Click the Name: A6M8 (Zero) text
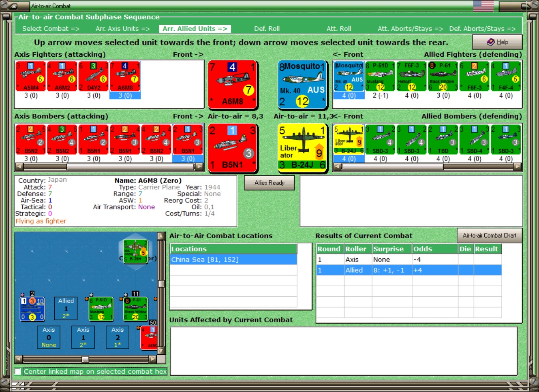The image size is (539, 392). pos(148,181)
